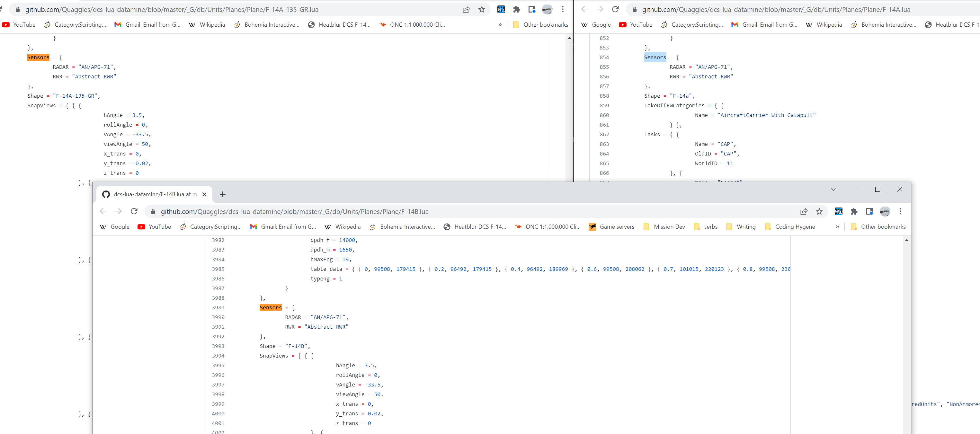The image size is (980, 434).
Task: Expand hidden bookmarks chevron in F-14B window
Action: pos(837,227)
